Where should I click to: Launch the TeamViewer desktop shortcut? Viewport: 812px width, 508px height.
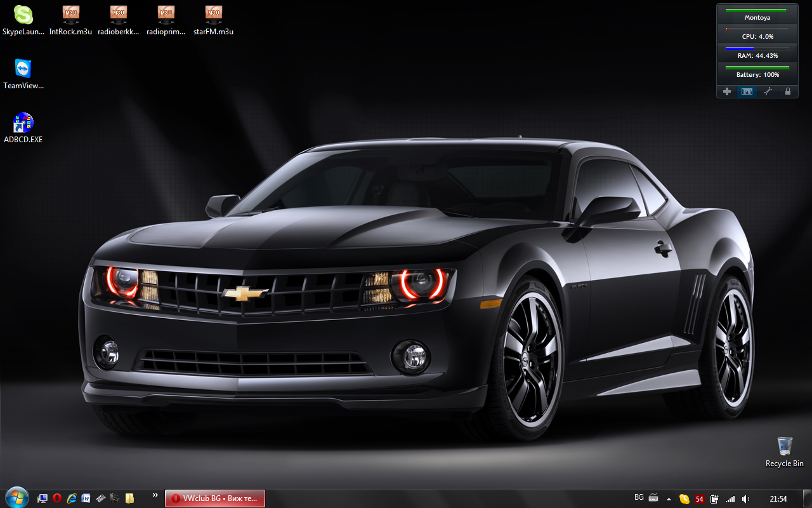coord(23,74)
